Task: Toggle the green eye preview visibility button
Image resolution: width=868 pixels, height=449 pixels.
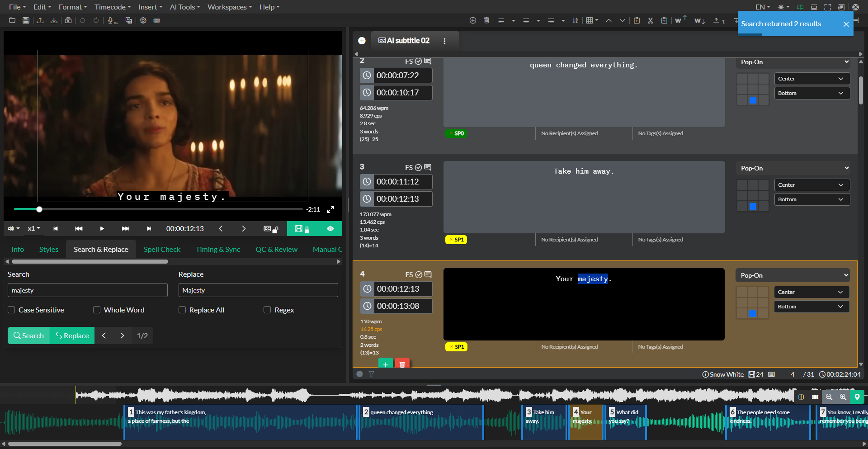Action: 330,229
